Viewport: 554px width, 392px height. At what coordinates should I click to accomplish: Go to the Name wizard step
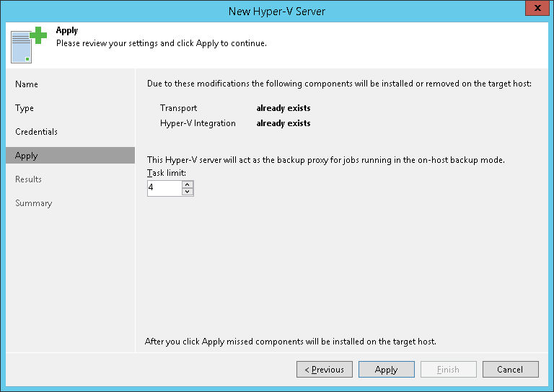coord(27,84)
